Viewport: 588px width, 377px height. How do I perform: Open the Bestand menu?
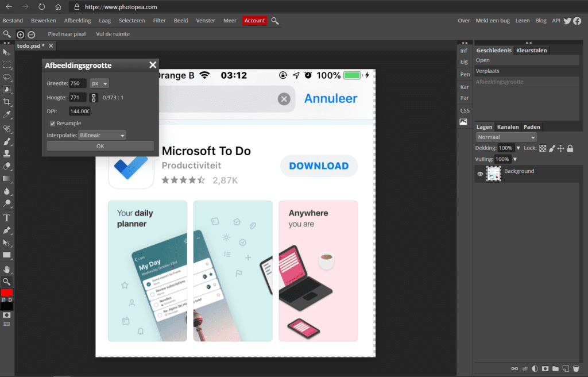(13, 21)
